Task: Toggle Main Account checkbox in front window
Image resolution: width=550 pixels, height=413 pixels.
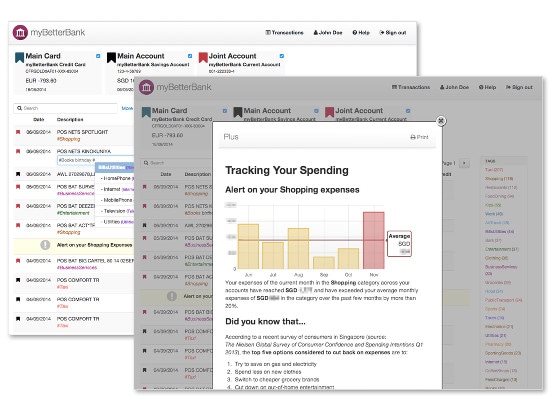Action: (x=316, y=111)
